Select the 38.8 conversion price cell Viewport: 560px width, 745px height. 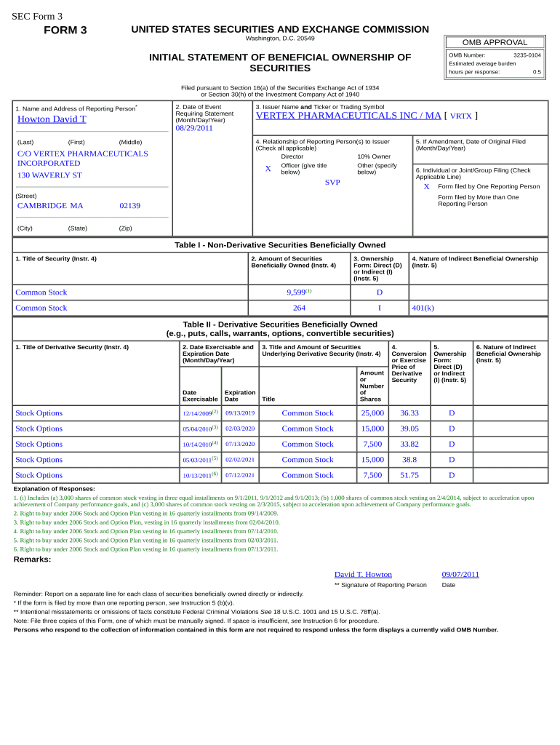pyautogui.click(x=409, y=460)
